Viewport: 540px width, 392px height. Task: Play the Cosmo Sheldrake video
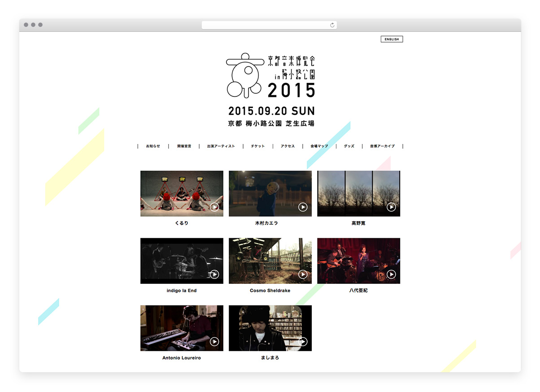click(x=303, y=274)
